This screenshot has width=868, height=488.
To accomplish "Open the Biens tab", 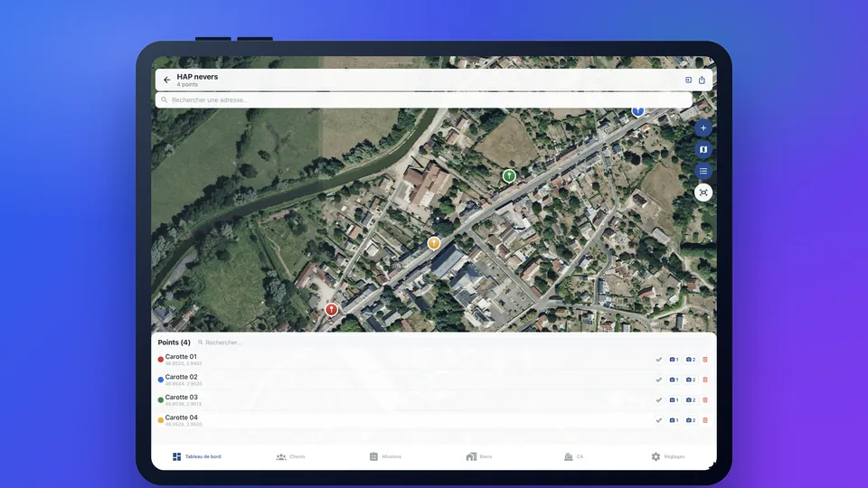I will pos(479,457).
